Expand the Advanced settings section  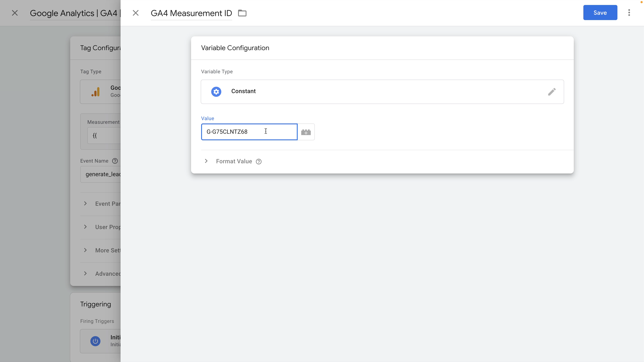[86, 273]
